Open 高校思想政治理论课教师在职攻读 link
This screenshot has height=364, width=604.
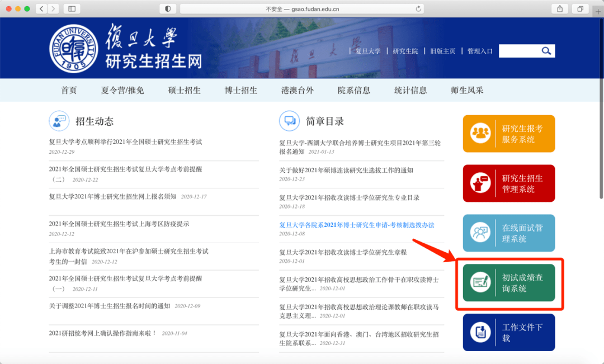point(359,311)
